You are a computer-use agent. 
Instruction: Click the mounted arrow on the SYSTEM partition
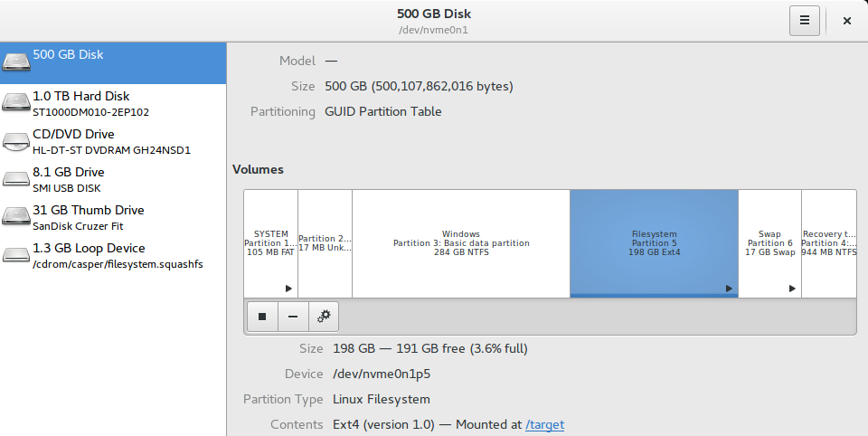tap(288, 288)
